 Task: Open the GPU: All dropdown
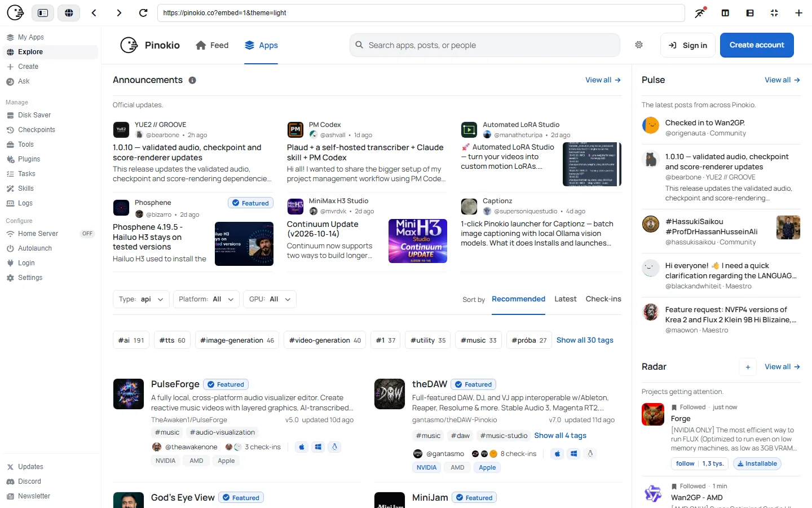pyautogui.click(x=270, y=299)
